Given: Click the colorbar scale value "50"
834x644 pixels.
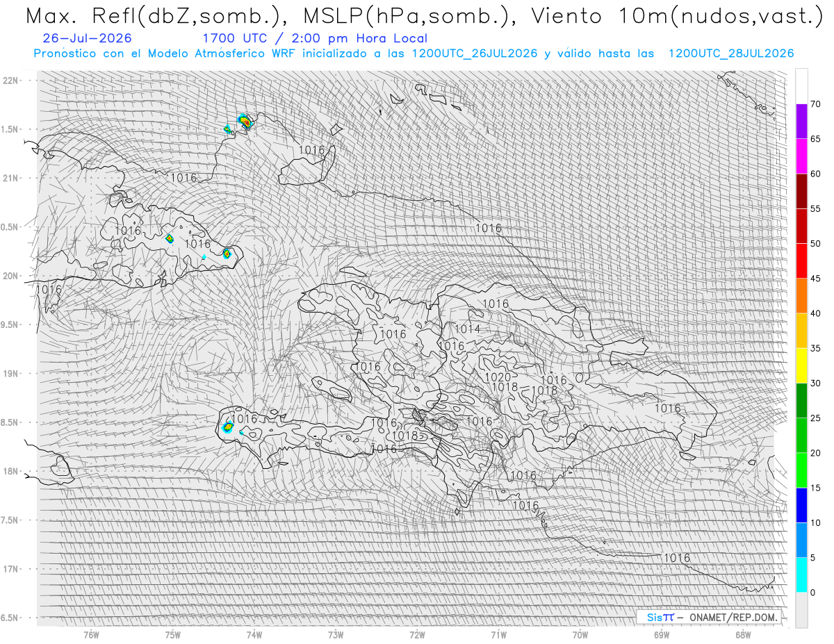Looking at the screenshot, I should 816,244.
